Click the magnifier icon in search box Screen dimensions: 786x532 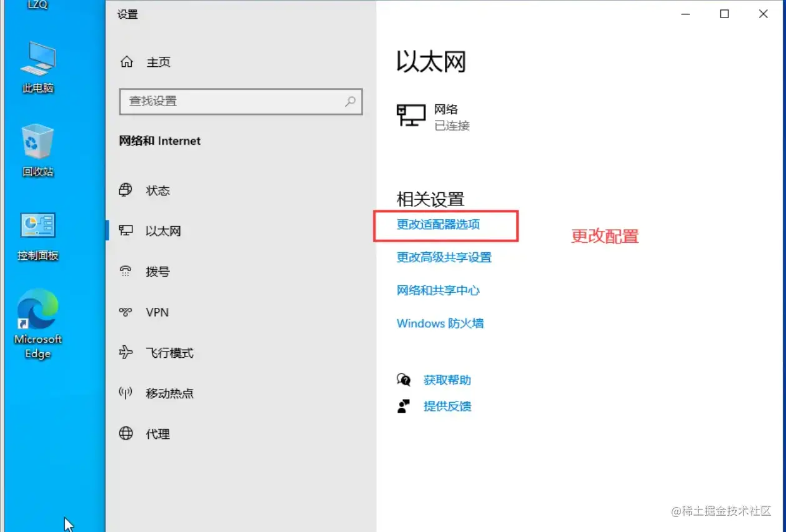click(351, 101)
